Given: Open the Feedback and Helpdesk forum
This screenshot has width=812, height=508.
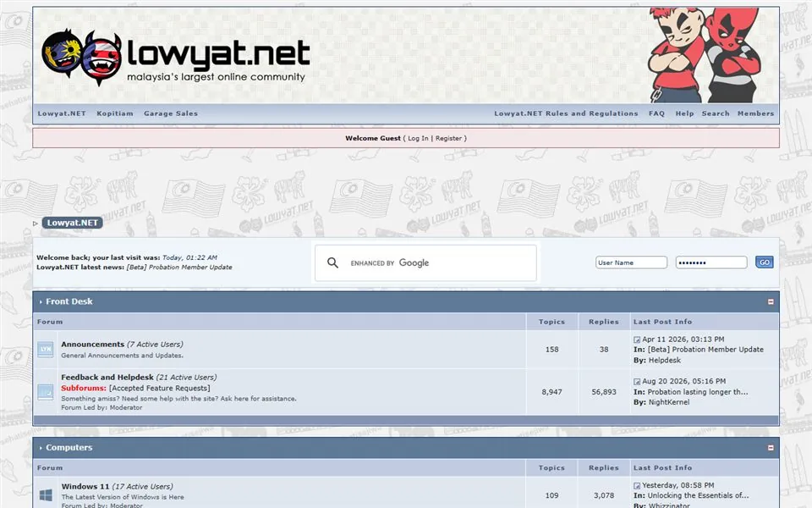Looking at the screenshot, I should pyautogui.click(x=107, y=378).
